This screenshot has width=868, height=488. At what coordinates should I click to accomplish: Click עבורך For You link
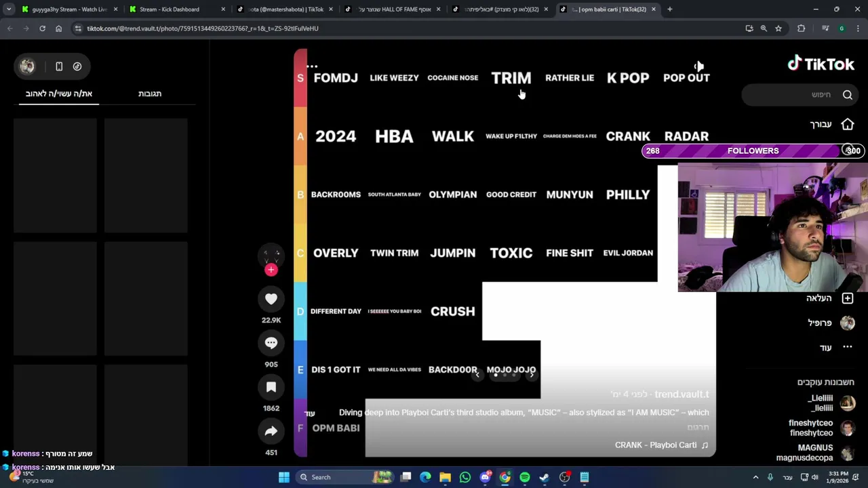click(x=821, y=125)
